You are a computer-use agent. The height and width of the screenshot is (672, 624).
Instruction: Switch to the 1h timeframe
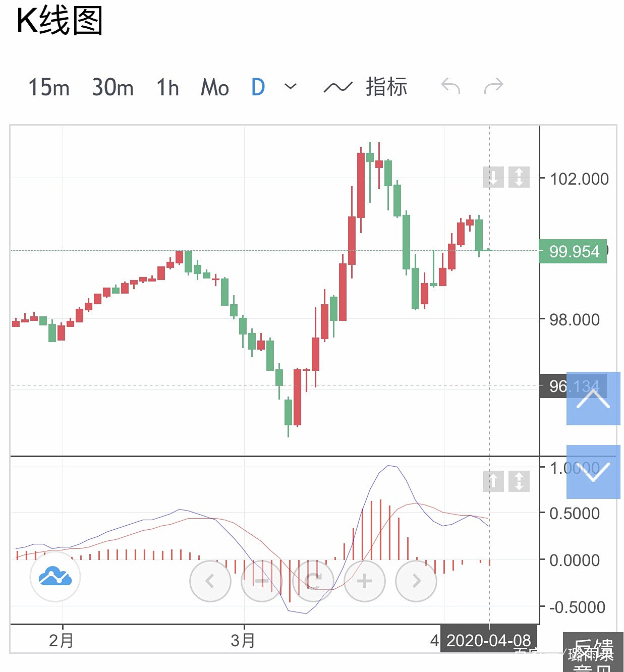coord(167,87)
